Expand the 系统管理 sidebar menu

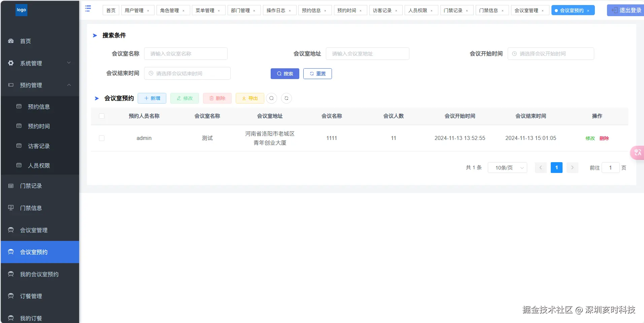pyautogui.click(x=40, y=63)
